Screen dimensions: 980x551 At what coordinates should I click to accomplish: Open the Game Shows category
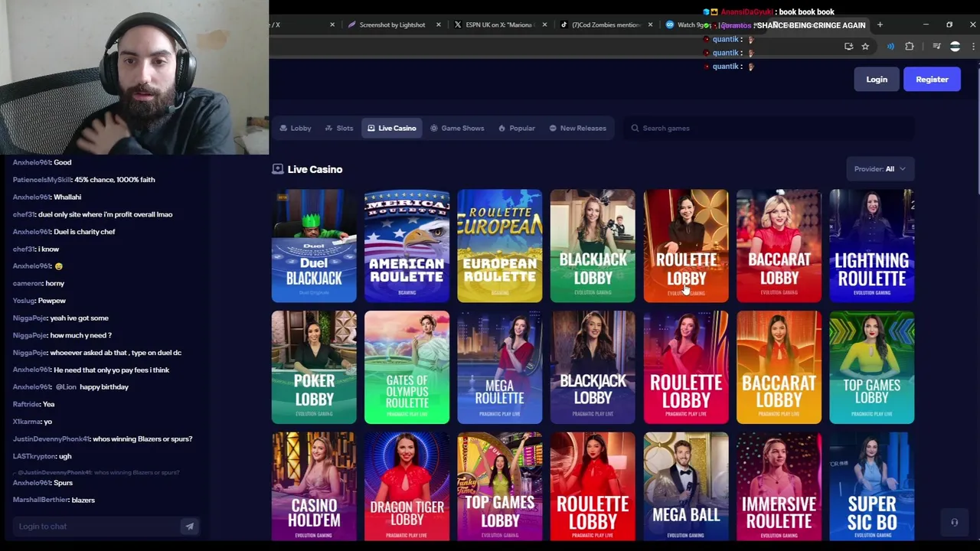[x=457, y=128]
